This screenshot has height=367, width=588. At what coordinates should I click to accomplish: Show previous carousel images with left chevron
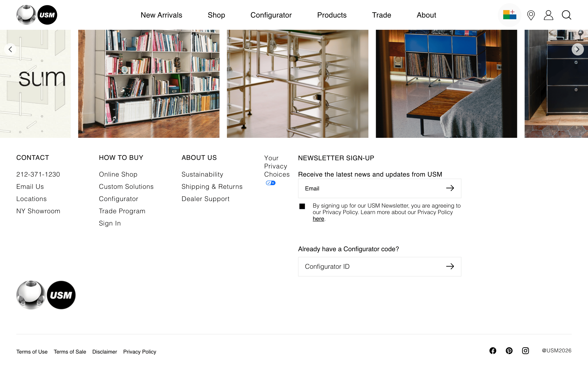10,49
